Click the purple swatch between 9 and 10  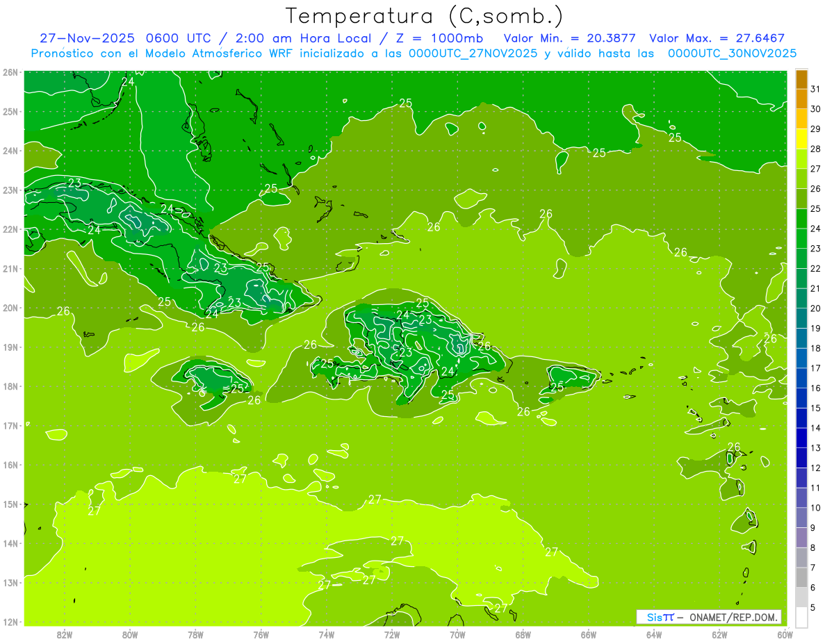pyautogui.click(x=801, y=518)
